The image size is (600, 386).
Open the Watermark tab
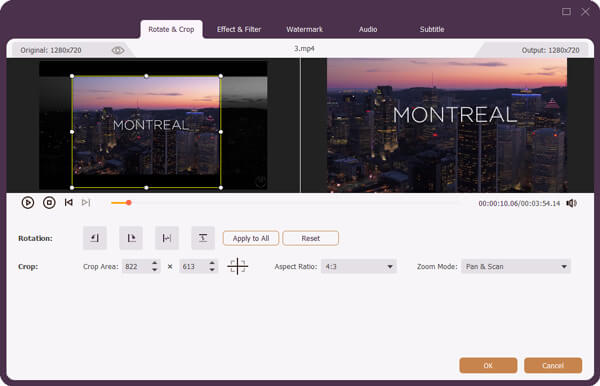pyautogui.click(x=305, y=29)
